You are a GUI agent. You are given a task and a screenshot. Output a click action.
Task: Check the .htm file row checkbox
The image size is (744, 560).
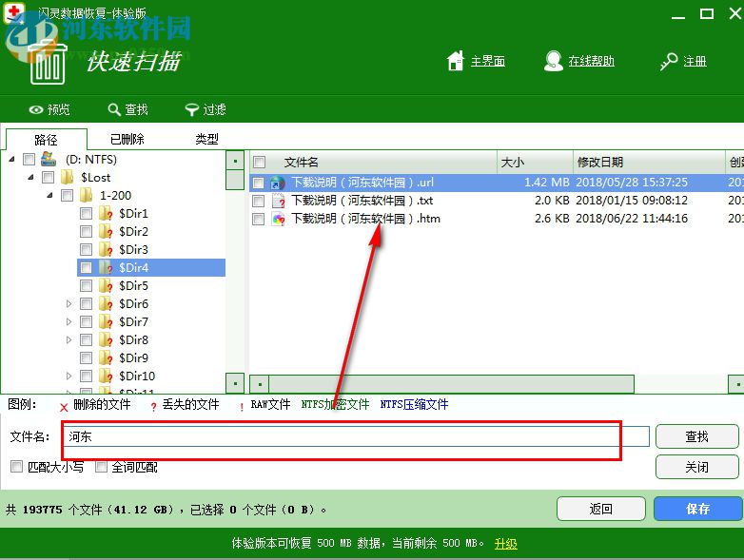click(258, 219)
